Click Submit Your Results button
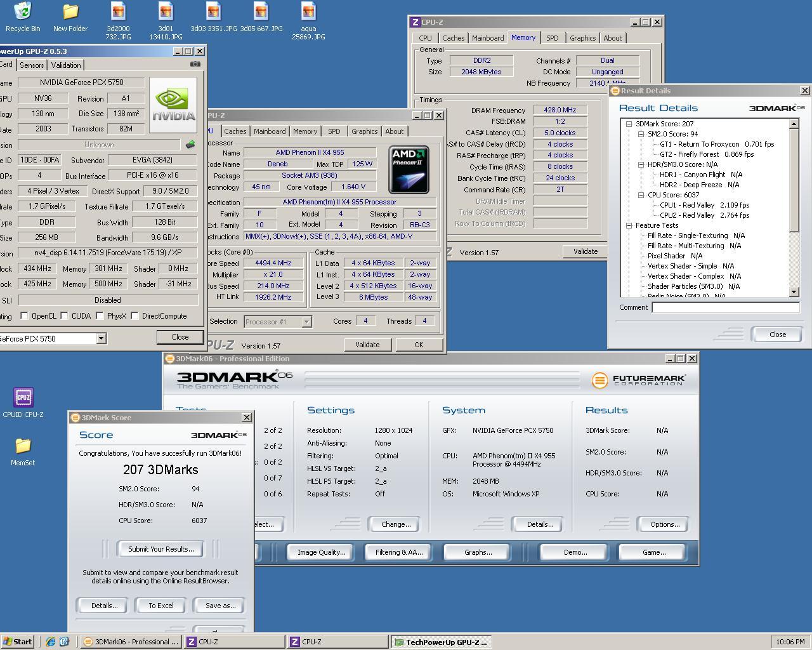Screen dimensions: 812x650 point(161,549)
